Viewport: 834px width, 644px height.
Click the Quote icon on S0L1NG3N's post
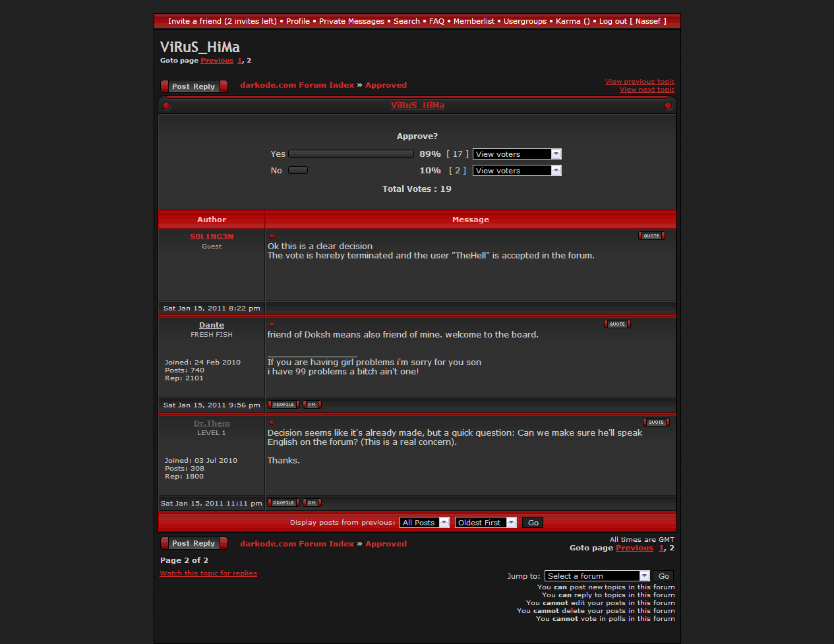651,236
